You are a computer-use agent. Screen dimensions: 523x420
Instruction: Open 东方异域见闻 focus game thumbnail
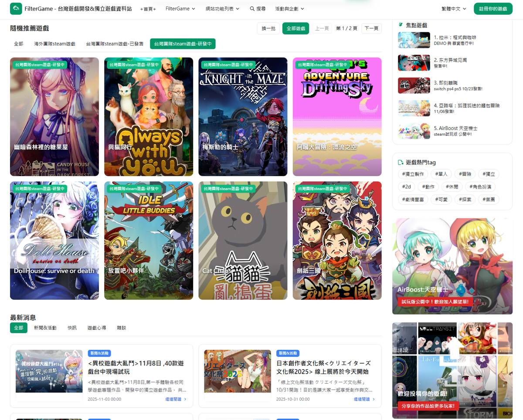[x=414, y=63]
